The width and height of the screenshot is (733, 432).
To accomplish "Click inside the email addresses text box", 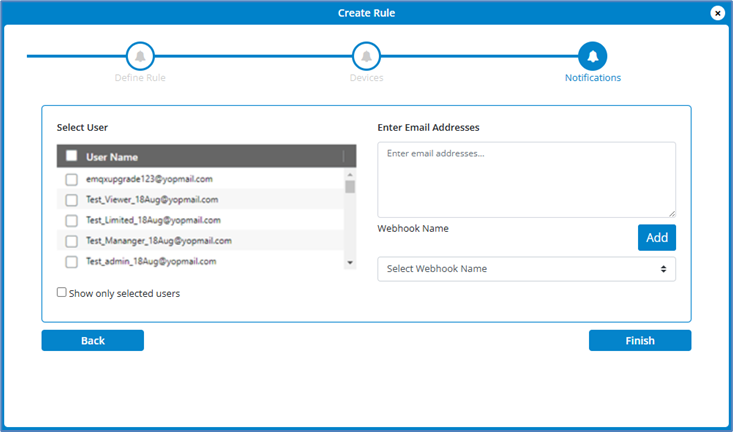I will click(526, 179).
